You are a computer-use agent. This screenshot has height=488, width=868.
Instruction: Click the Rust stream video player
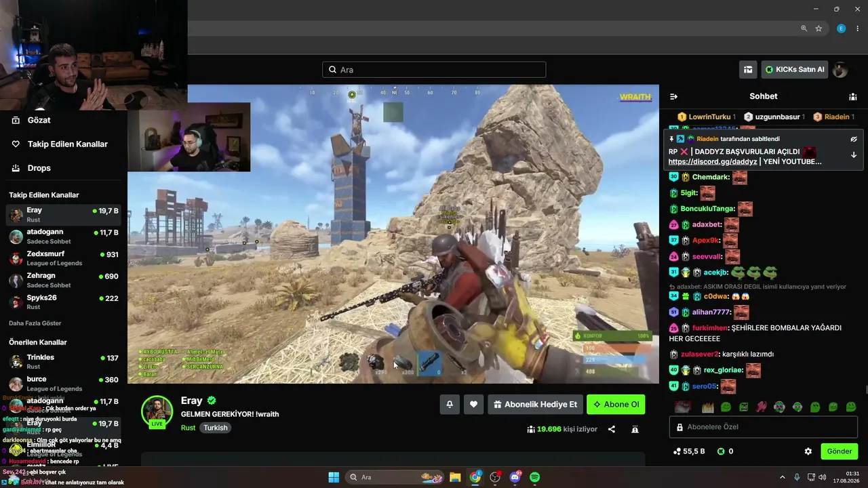point(393,234)
